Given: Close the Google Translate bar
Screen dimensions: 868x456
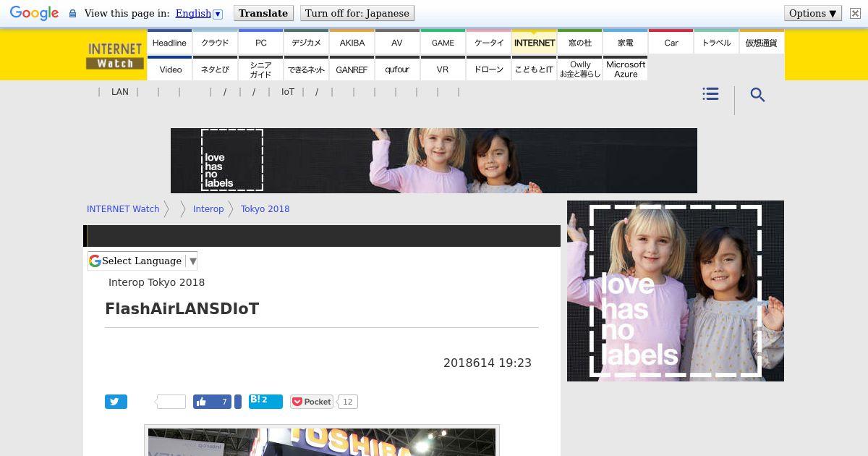Looking at the screenshot, I should pyautogui.click(x=855, y=13).
